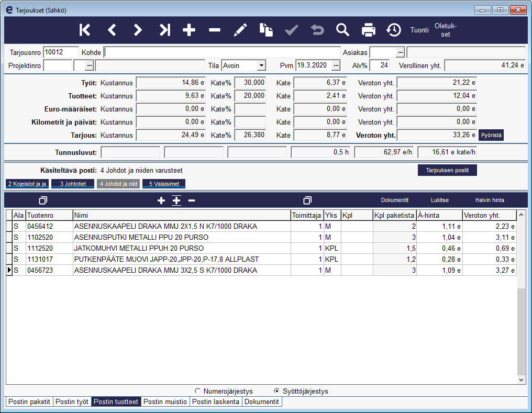Open the Tila dropdown
The width and height of the screenshot is (532, 413).
tap(261, 65)
